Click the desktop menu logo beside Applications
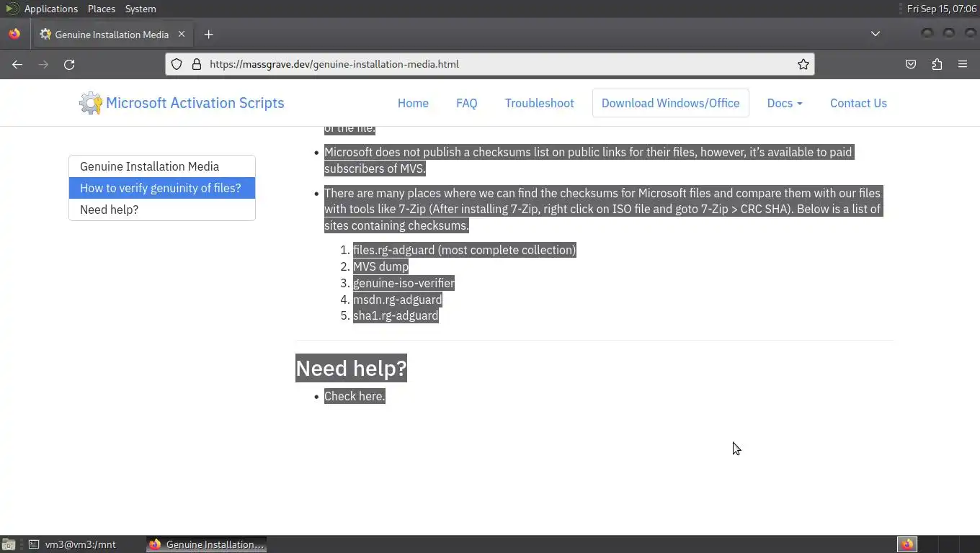The height and width of the screenshot is (553, 980). point(12,9)
